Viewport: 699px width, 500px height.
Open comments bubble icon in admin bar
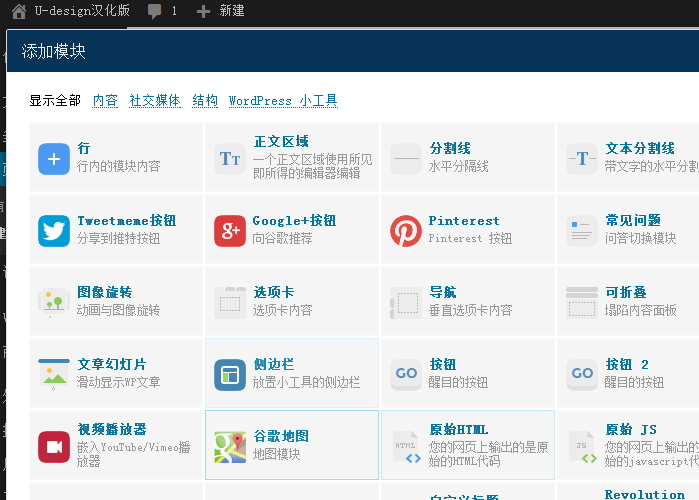154,11
